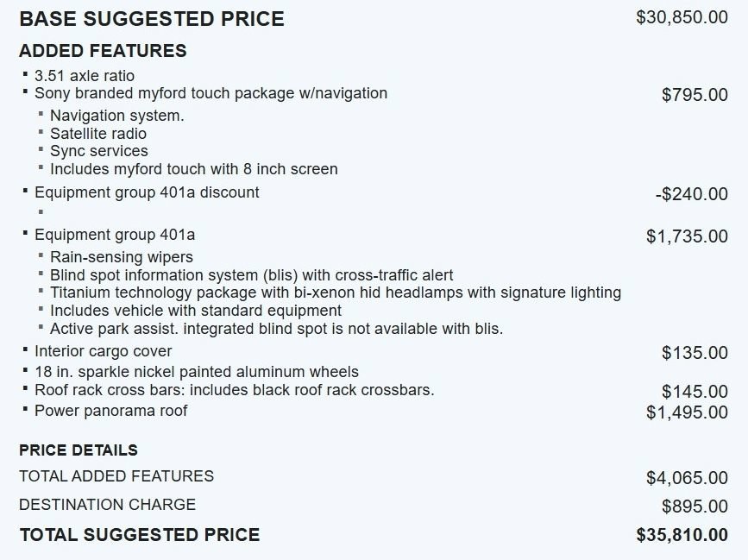Select Blind spot information system item

pos(251,275)
